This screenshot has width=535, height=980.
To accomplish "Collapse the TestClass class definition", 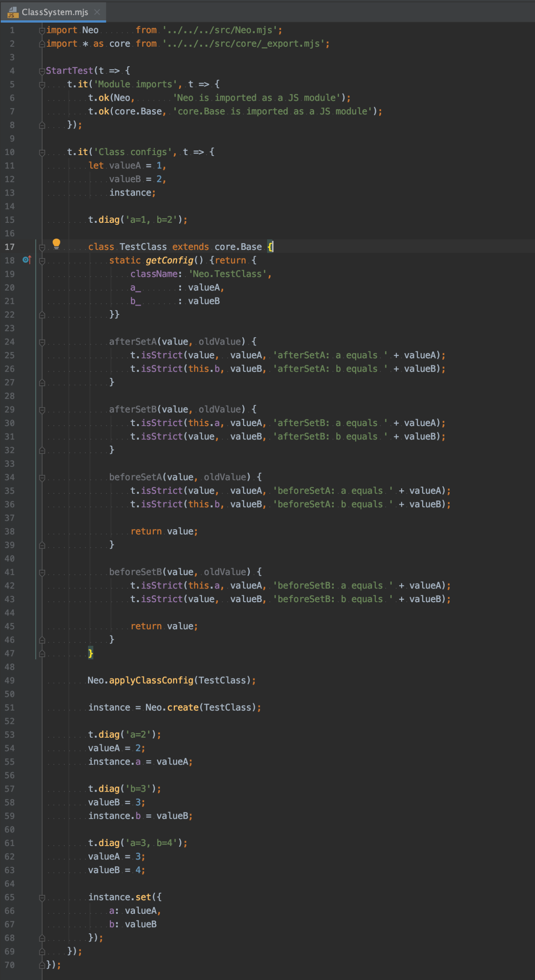I will (42, 247).
